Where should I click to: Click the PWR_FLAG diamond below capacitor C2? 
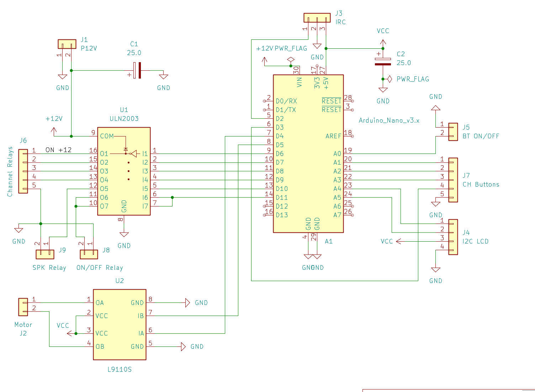(x=389, y=79)
